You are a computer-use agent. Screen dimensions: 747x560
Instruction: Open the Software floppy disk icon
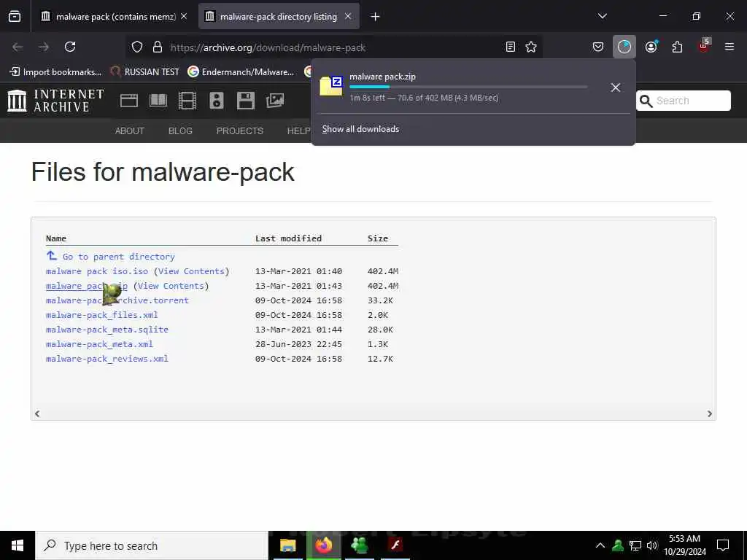pos(245,101)
